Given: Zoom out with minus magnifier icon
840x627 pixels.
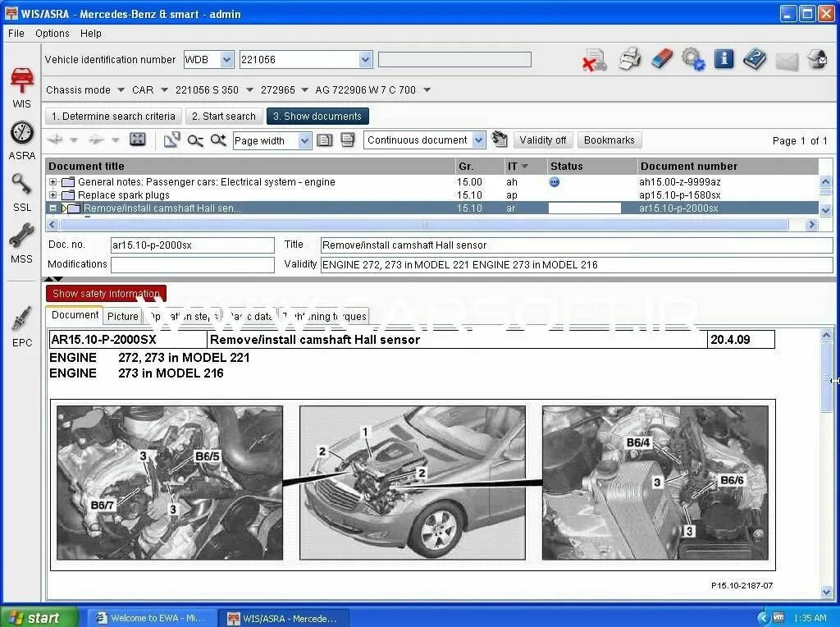Looking at the screenshot, I should 195,140.
